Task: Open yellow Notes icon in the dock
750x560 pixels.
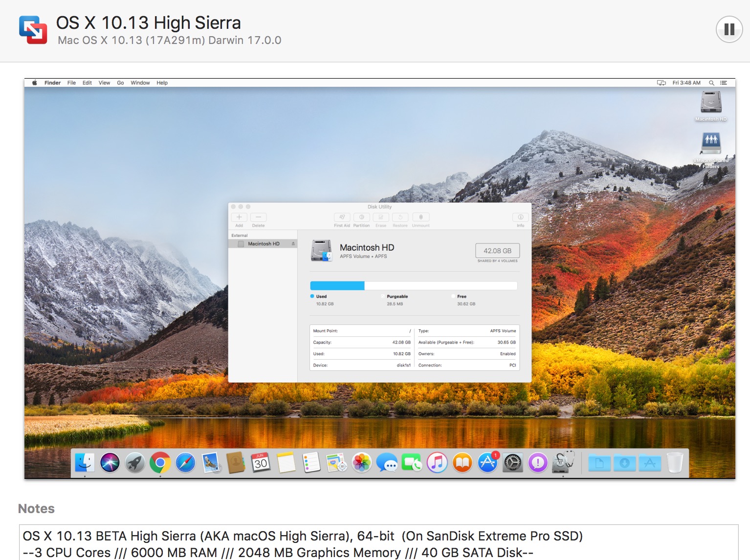Action: coord(286,462)
